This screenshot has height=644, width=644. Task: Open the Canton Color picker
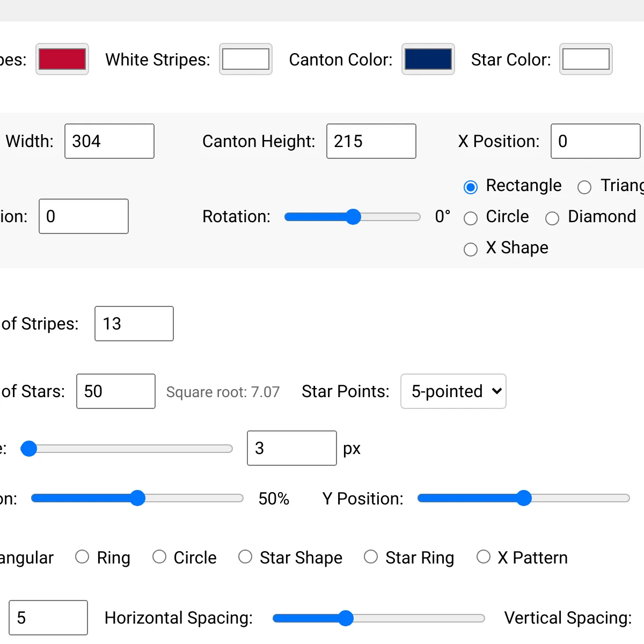(x=428, y=59)
